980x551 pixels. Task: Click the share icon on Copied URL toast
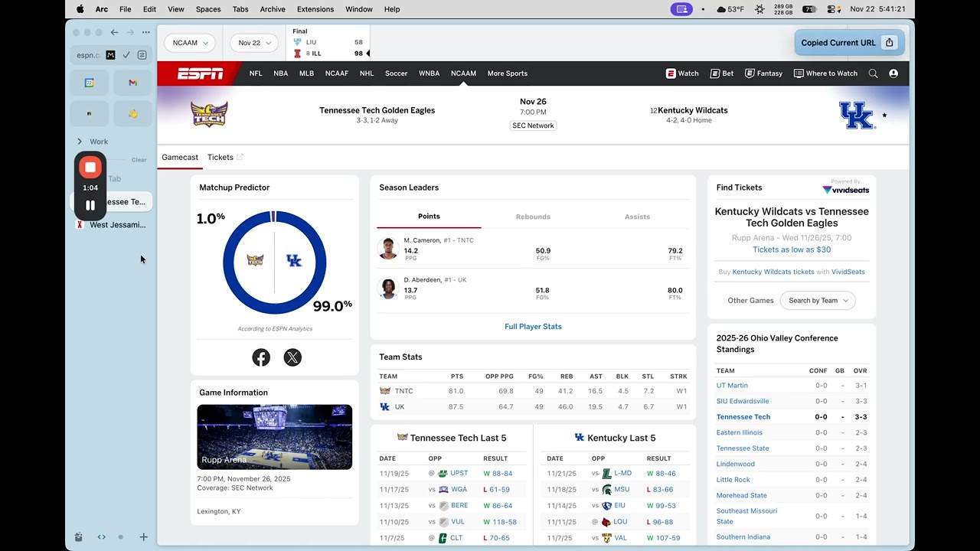pos(890,43)
